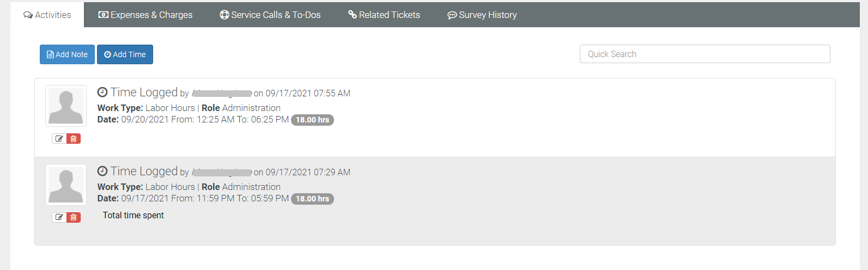This screenshot has height=270, width=868.
Task: Click the Service Calls lifebuoy icon
Action: [224, 15]
